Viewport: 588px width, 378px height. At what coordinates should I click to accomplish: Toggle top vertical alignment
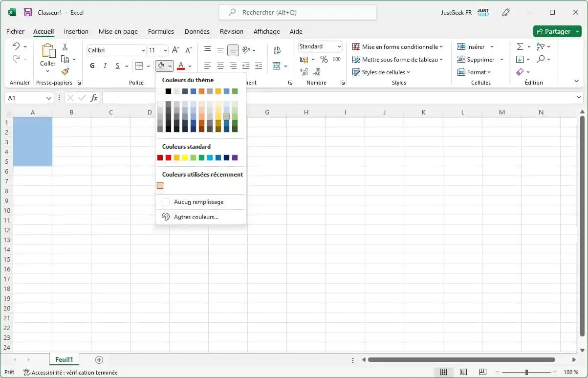coord(208,50)
